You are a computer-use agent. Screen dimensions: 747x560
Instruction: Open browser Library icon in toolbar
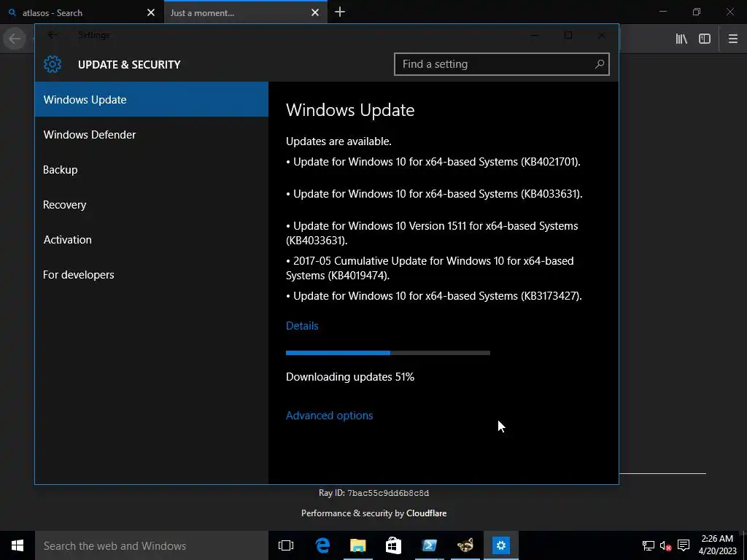click(x=681, y=39)
